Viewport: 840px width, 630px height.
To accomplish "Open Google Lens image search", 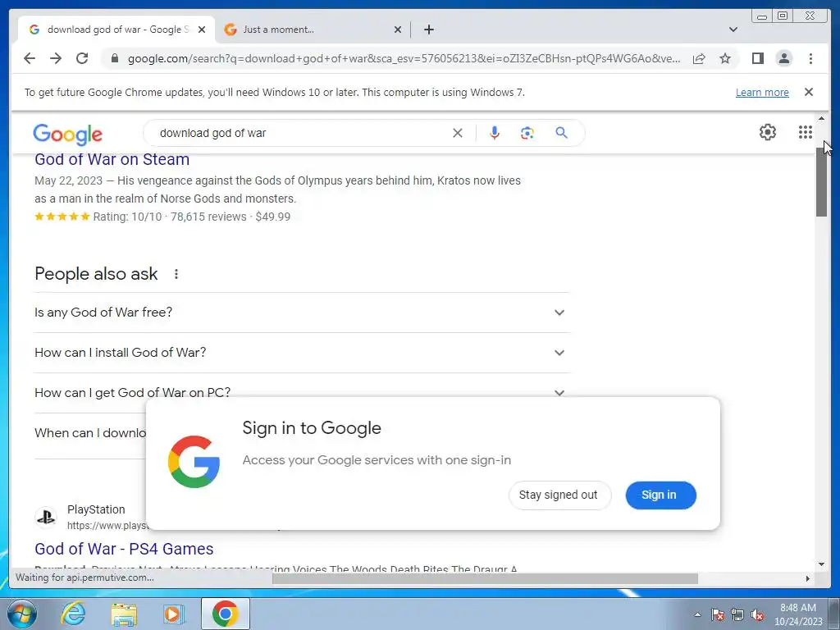I will 527,133.
